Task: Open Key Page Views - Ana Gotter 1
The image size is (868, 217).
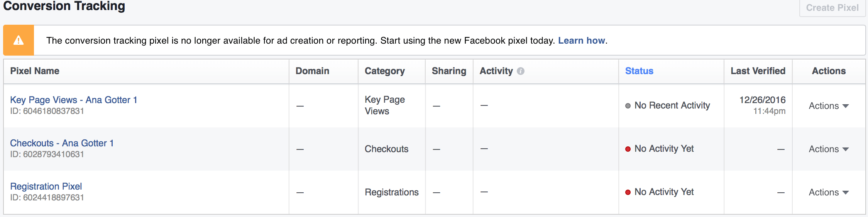Action: (74, 100)
